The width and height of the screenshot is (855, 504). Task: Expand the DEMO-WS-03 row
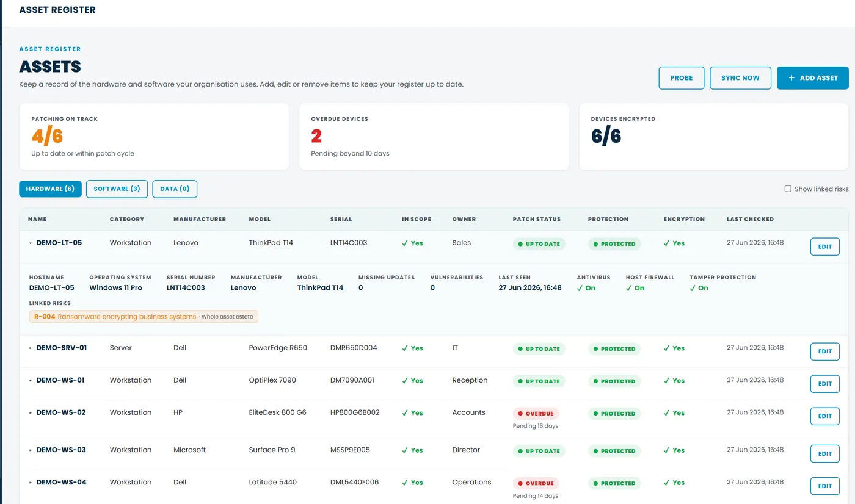[31, 450]
